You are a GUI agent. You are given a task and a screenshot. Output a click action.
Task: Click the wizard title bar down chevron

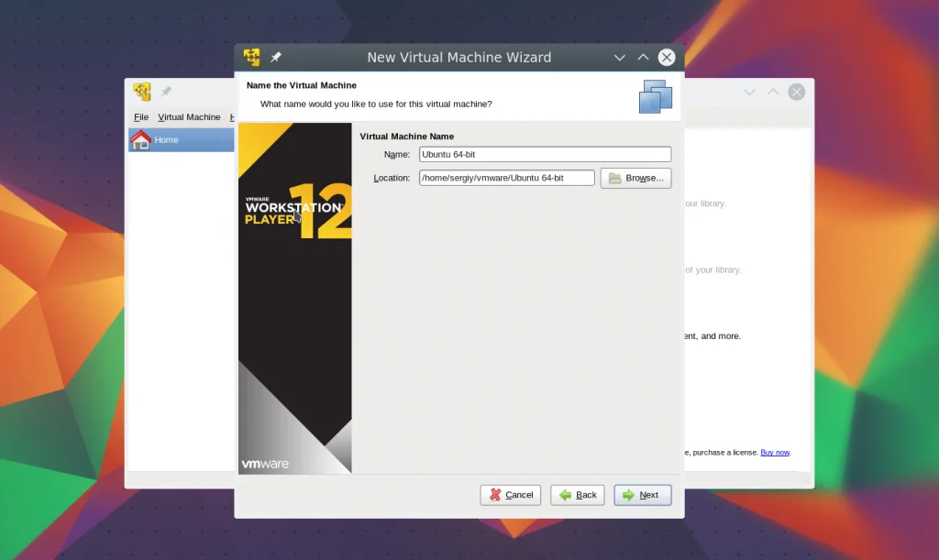point(620,58)
